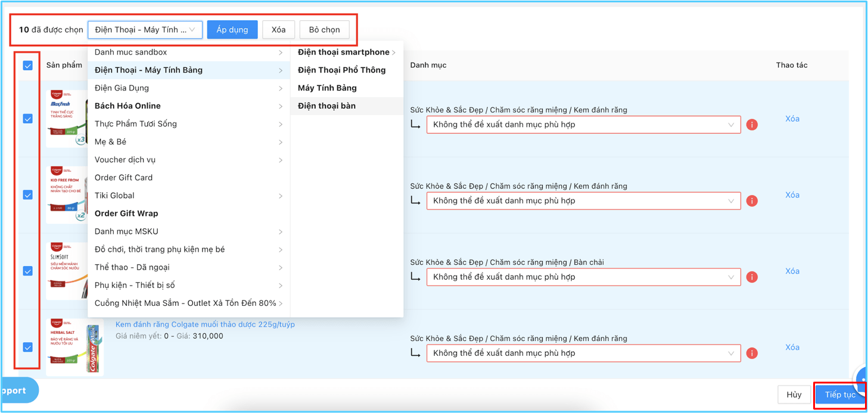Toggle the select-all checkbox in the header
Screen dimensions: 868x413
28,65
